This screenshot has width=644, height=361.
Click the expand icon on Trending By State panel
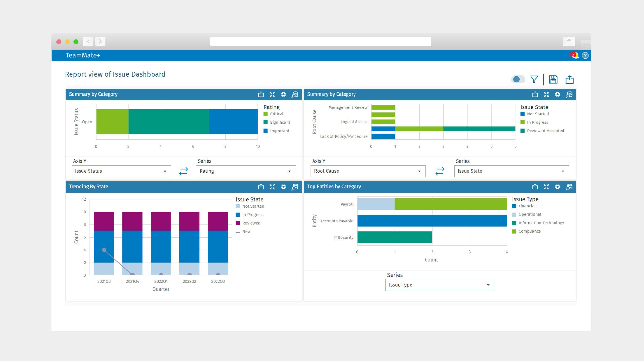pos(273,187)
